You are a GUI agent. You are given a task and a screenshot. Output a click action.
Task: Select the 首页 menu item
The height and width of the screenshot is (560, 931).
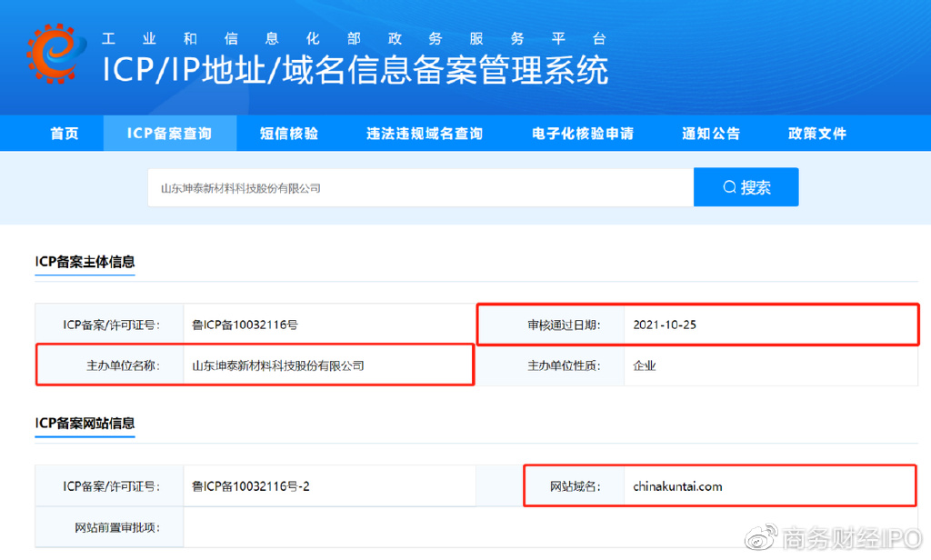coord(64,133)
